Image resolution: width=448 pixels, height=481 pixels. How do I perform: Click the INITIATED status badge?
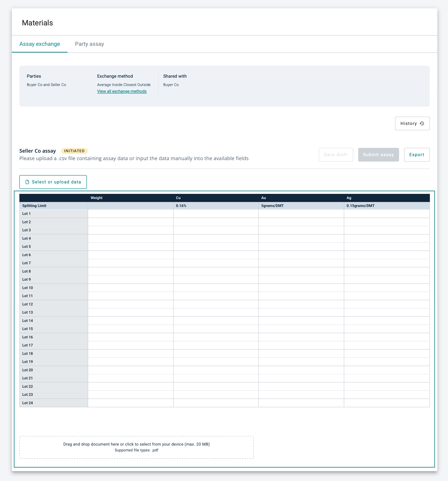(x=74, y=151)
